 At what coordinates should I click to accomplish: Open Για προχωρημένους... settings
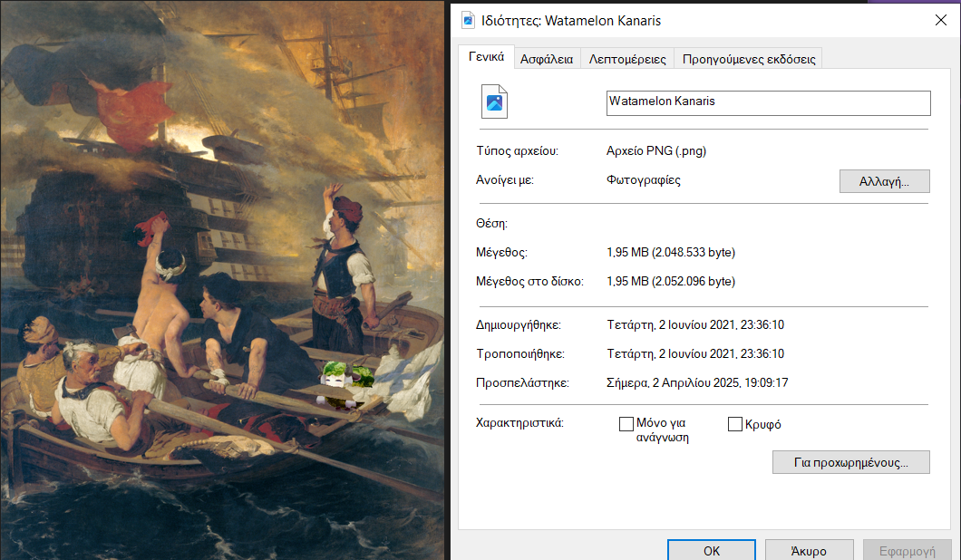click(x=850, y=462)
